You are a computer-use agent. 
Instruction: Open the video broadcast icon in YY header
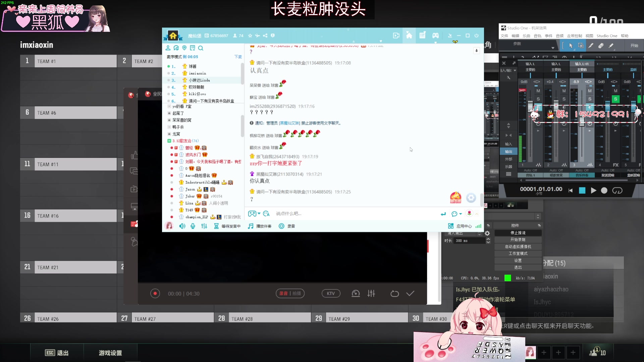[396, 36]
